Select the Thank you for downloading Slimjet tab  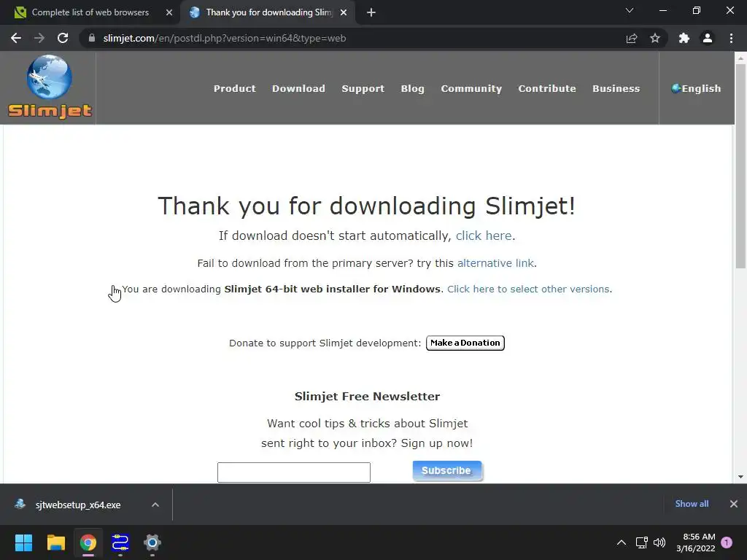point(269,12)
